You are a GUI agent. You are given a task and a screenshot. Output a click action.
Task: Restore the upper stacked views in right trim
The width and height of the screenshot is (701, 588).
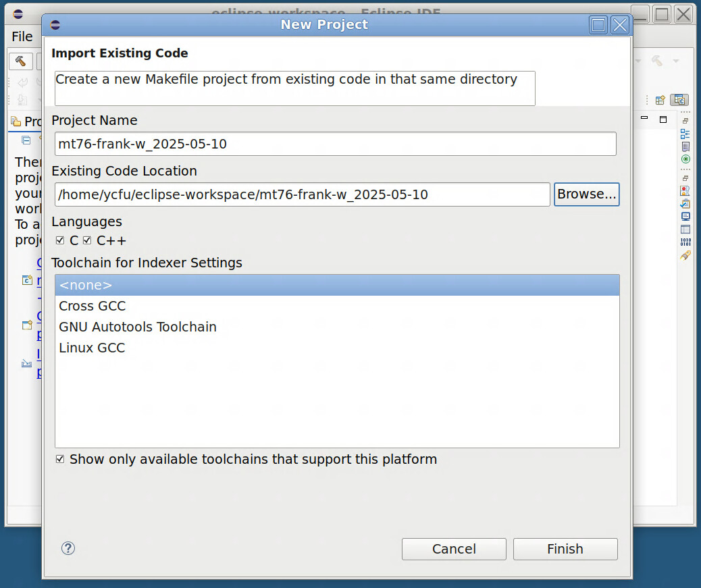tap(685, 121)
